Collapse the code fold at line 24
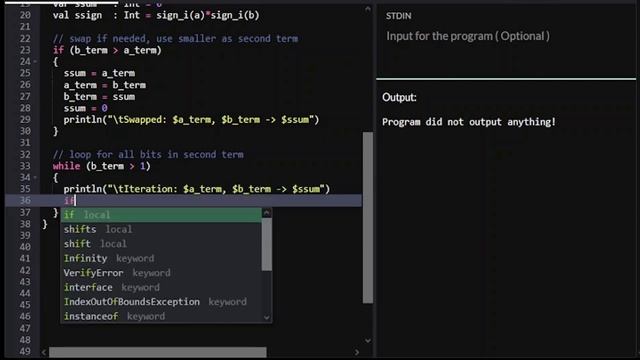640x360 pixels. pos(36,62)
